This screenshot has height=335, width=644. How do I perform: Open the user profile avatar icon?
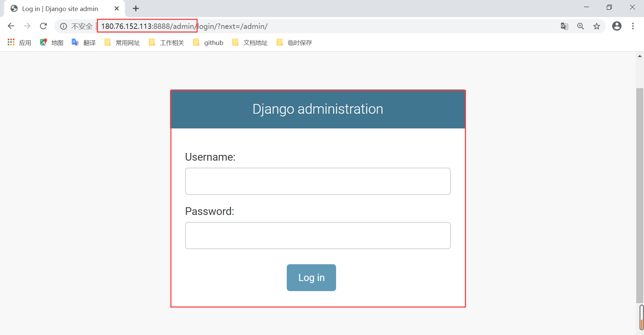click(x=617, y=26)
